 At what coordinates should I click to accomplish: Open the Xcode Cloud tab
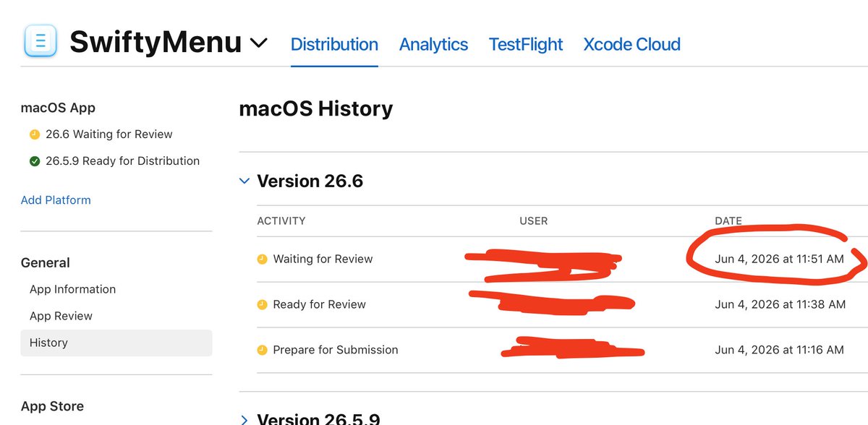coord(631,44)
